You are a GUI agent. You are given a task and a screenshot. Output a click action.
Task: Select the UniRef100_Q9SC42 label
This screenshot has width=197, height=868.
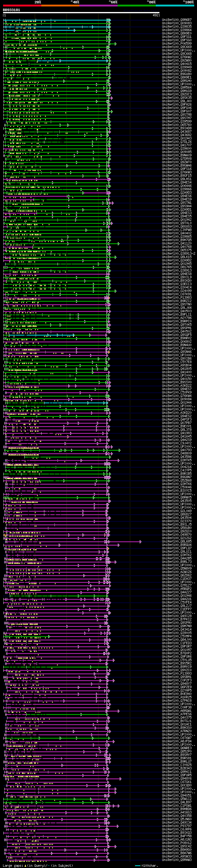[177, 846]
